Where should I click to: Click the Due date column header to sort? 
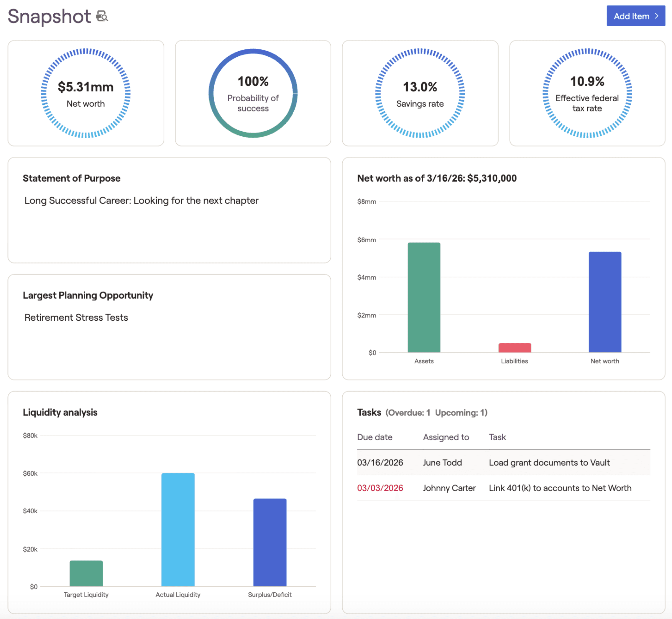(x=375, y=437)
